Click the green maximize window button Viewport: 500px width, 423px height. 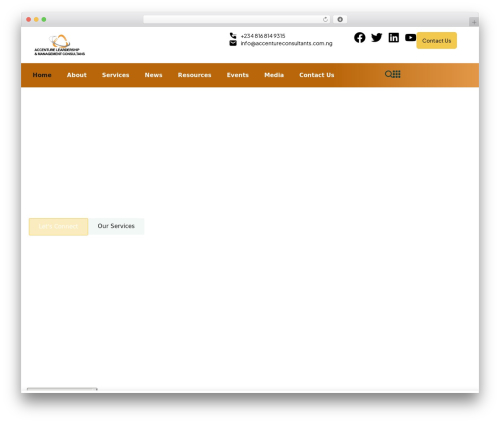click(44, 19)
